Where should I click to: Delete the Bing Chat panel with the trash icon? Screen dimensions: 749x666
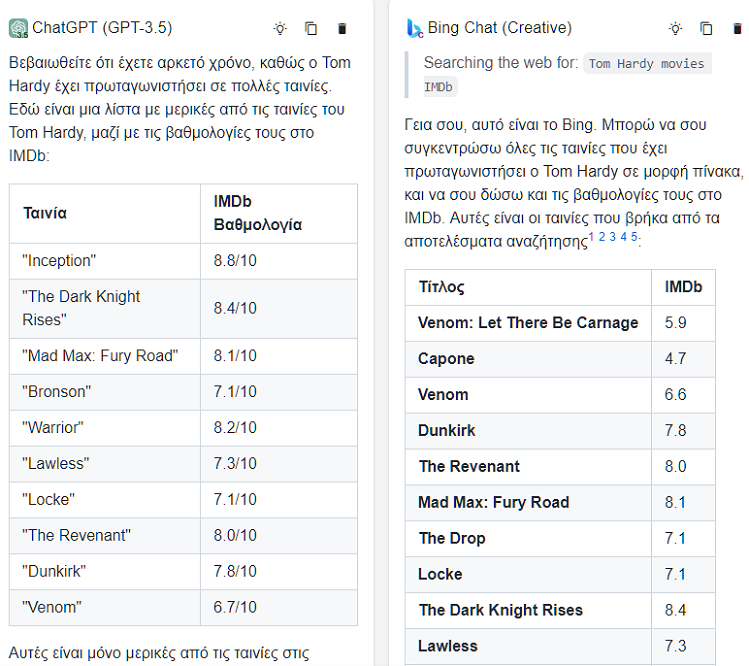tap(738, 29)
